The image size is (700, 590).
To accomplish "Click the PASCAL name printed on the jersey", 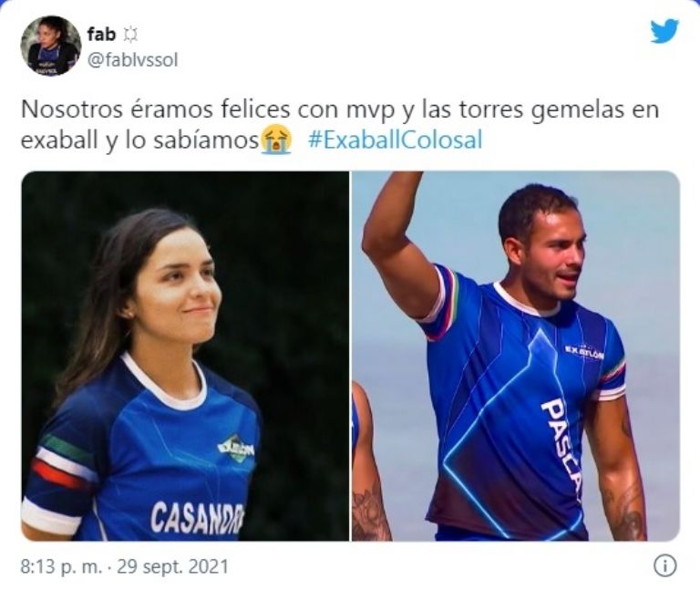I will (562, 449).
